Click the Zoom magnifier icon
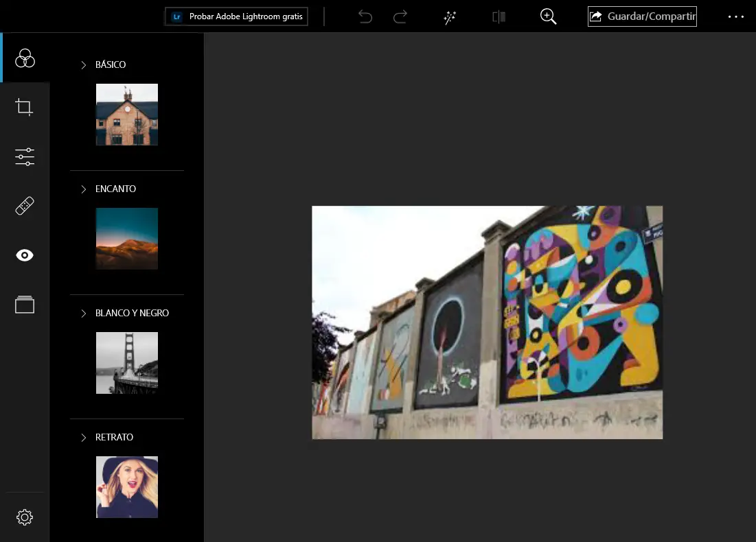The image size is (756, 542). click(x=548, y=17)
